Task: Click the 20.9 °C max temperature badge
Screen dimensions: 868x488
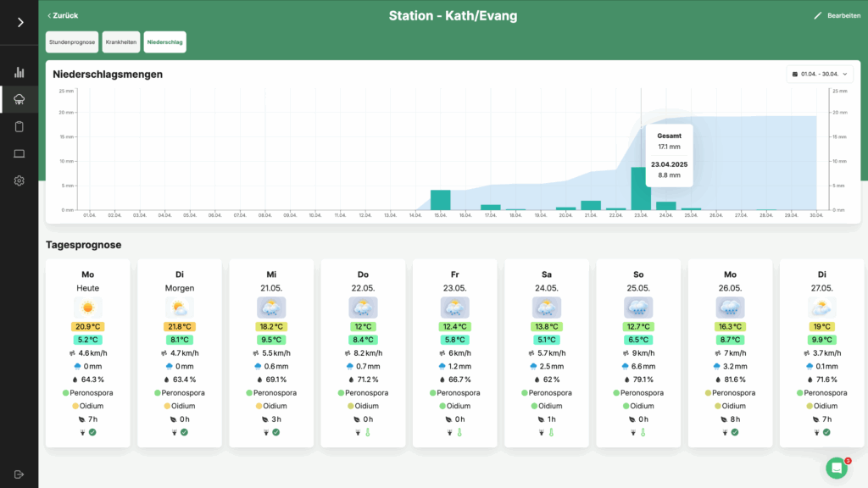Action: pyautogui.click(x=88, y=327)
